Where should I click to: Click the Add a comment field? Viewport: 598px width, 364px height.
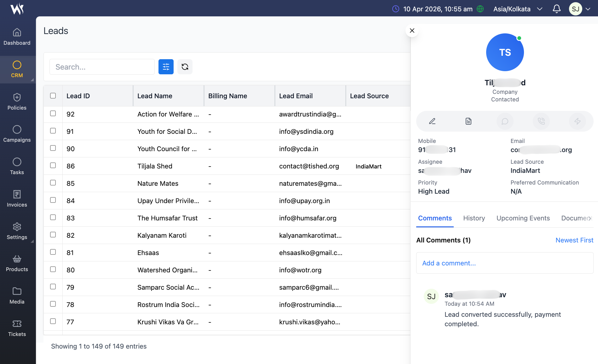(504, 263)
